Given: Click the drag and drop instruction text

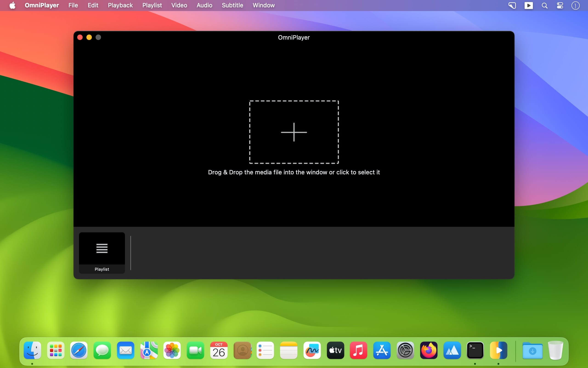Looking at the screenshot, I should click(294, 172).
